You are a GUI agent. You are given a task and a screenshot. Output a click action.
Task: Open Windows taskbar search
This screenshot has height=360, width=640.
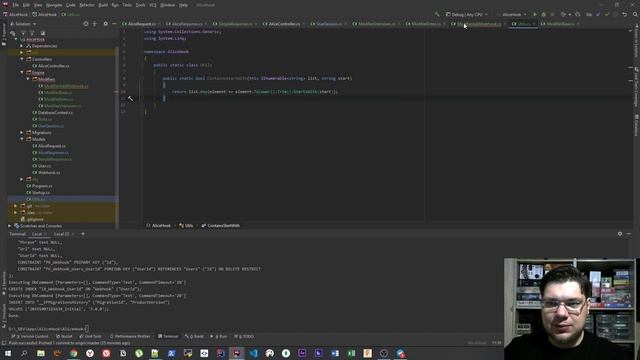click(x=24, y=353)
